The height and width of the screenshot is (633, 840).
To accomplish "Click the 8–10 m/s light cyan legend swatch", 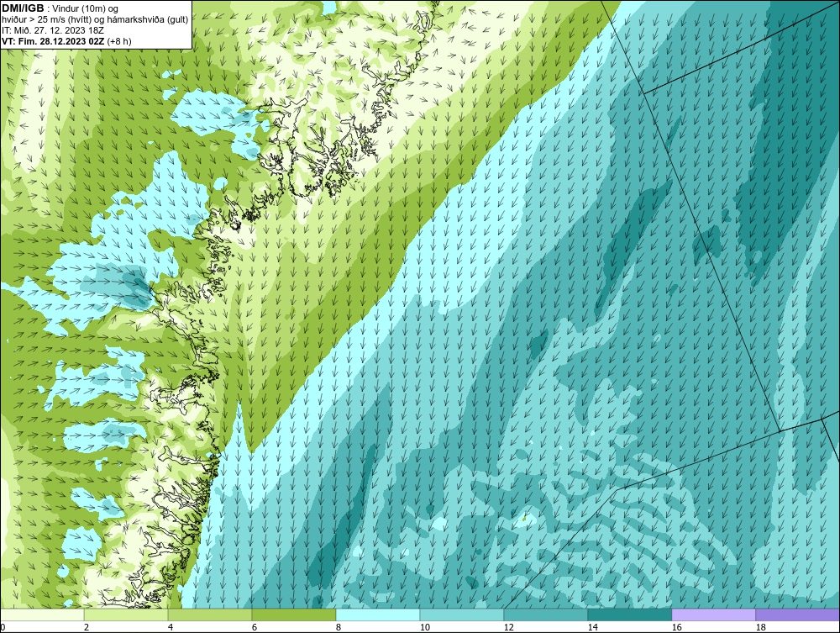I will [378, 615].
